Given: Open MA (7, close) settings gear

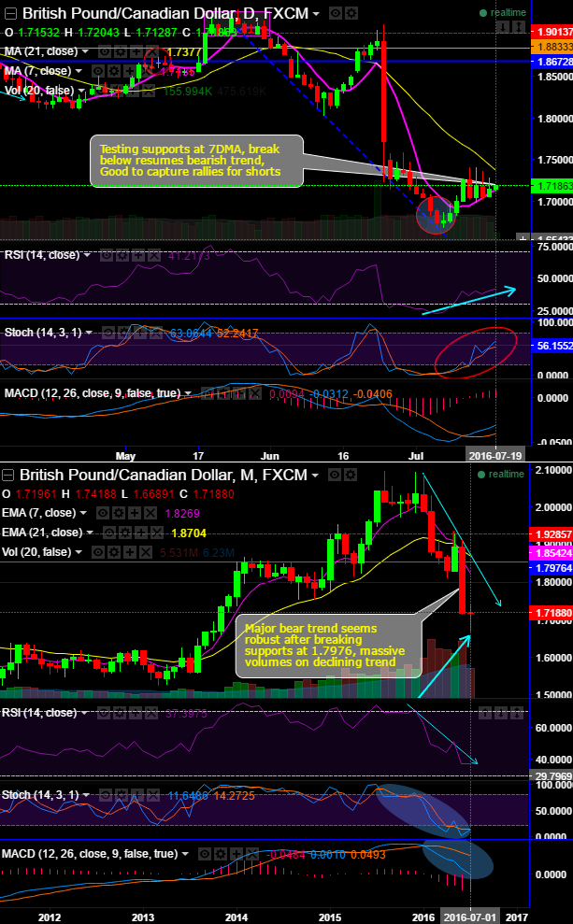Looking at the screenshot, I should pyautogui.click(x=114, y=71).
